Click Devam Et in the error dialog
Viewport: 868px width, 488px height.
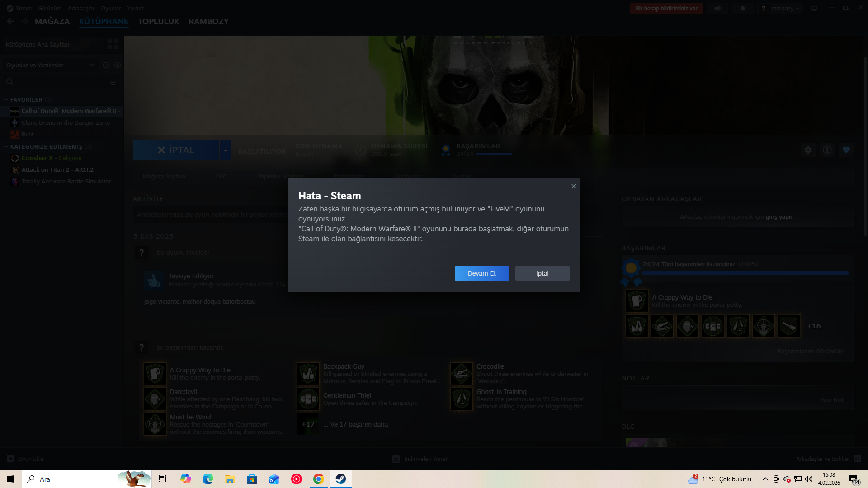[x=482, y=273]
